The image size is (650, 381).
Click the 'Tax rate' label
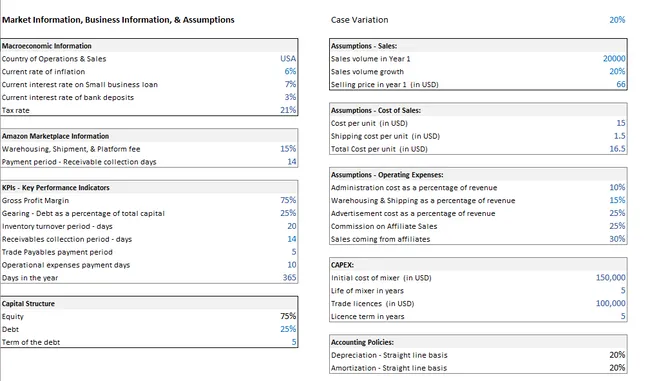(x=15, y=110)
